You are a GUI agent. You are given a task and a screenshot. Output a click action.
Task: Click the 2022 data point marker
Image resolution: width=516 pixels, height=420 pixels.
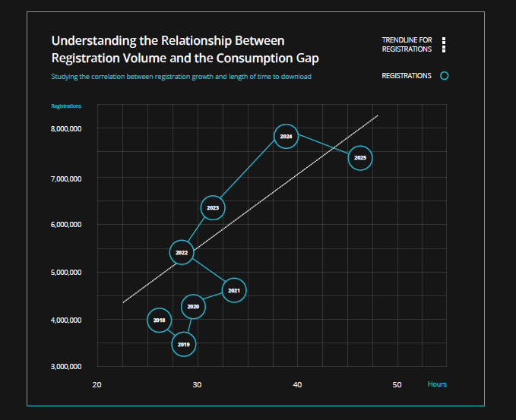(x=182, y=252)
